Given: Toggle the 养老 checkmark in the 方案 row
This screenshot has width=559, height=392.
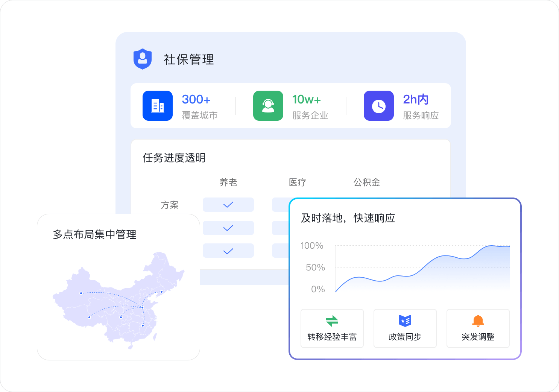Looking at the screenshot, I should [228, 205].
